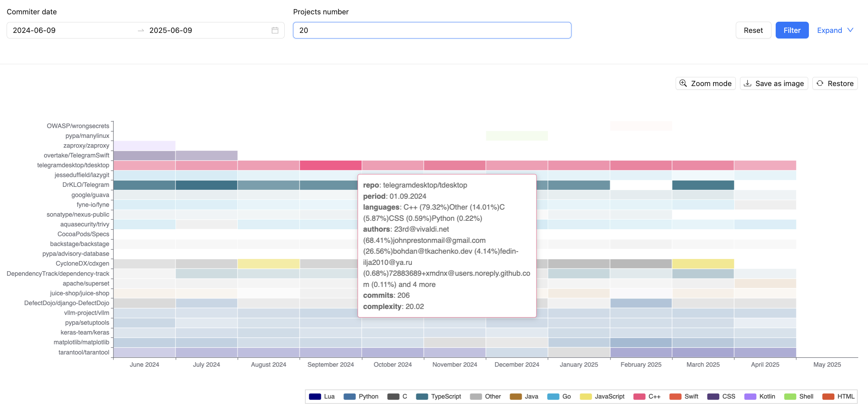The height and width of the screenshot is (415, 868).
Task: Click the Zoom mode button
Action: tap(706, 83)
